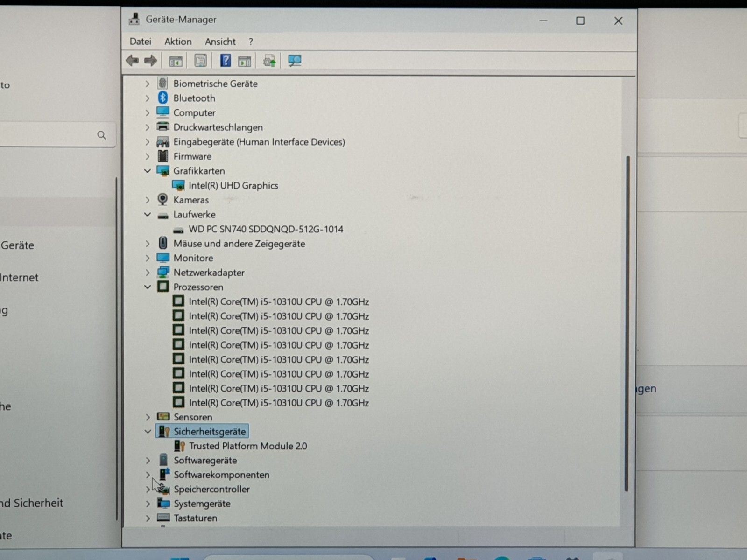Open Geräte in Settings sidebar

coord(17,245)
